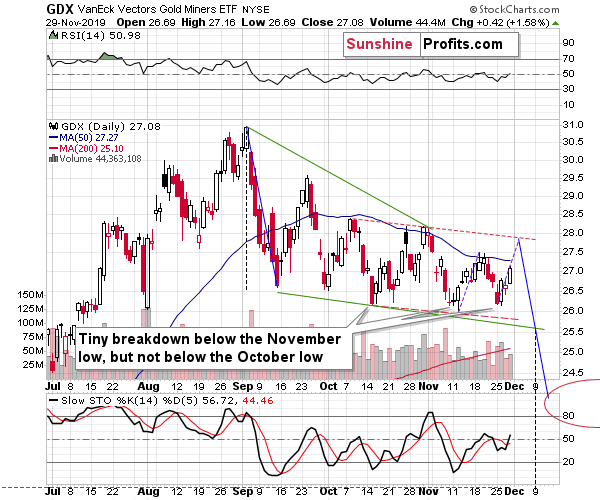Click the blue line marker for MA(50)

pos(54,137)
